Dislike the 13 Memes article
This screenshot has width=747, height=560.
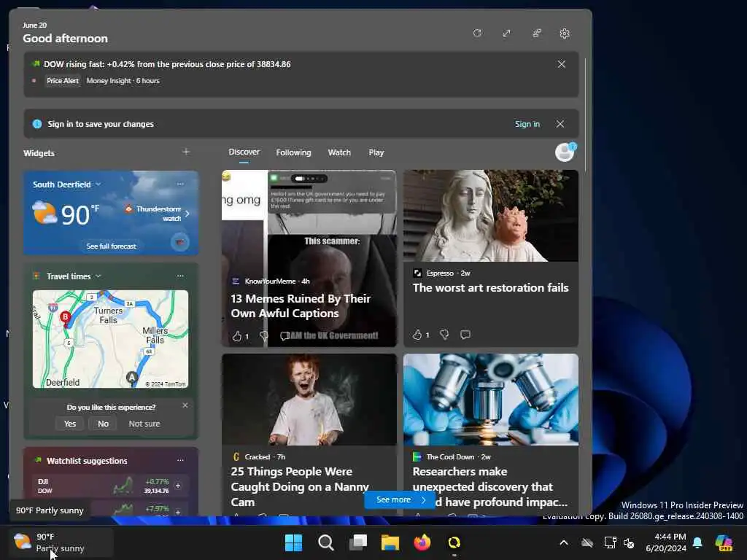[263, 336]
